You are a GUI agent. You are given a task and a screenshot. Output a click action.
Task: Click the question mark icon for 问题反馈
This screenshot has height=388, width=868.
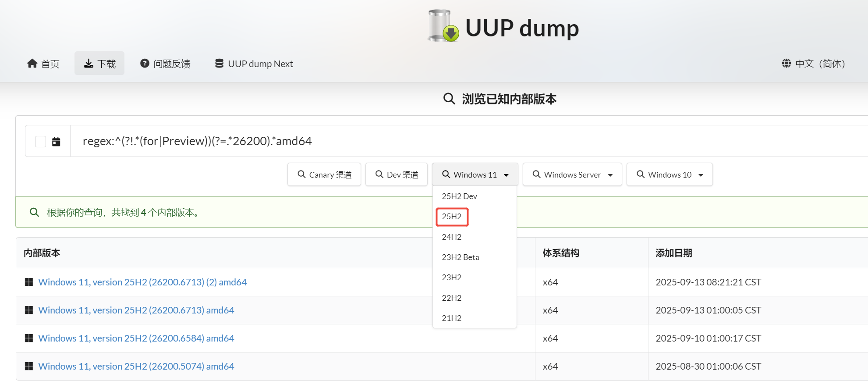145,64
